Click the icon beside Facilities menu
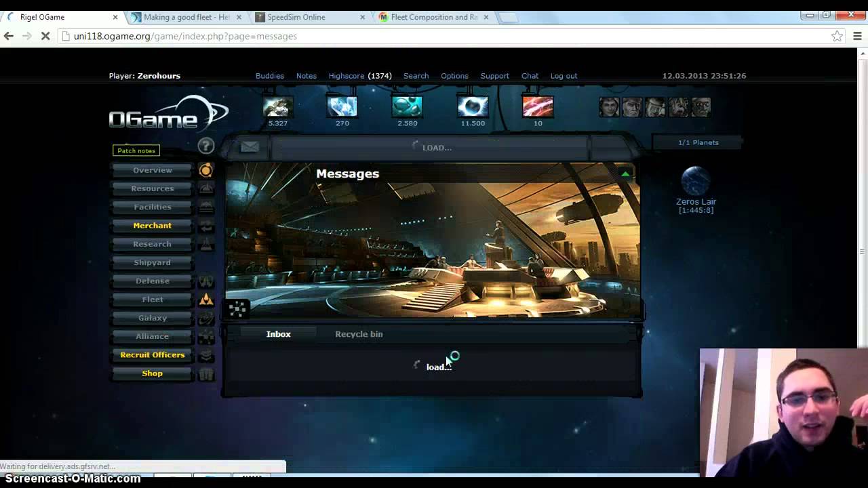Image resolution: width=868 pixels, height=488 pixels. pos(206,207)
